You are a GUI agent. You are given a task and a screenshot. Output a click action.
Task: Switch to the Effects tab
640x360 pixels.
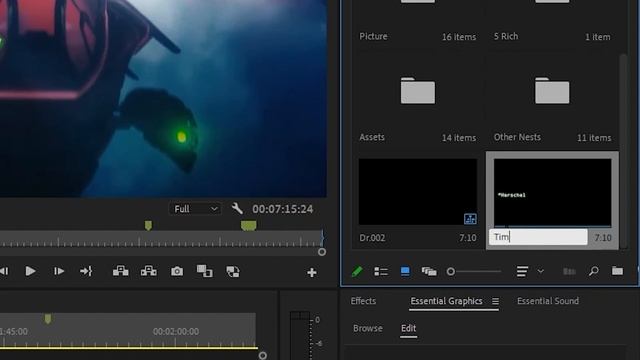click(363, 301)
